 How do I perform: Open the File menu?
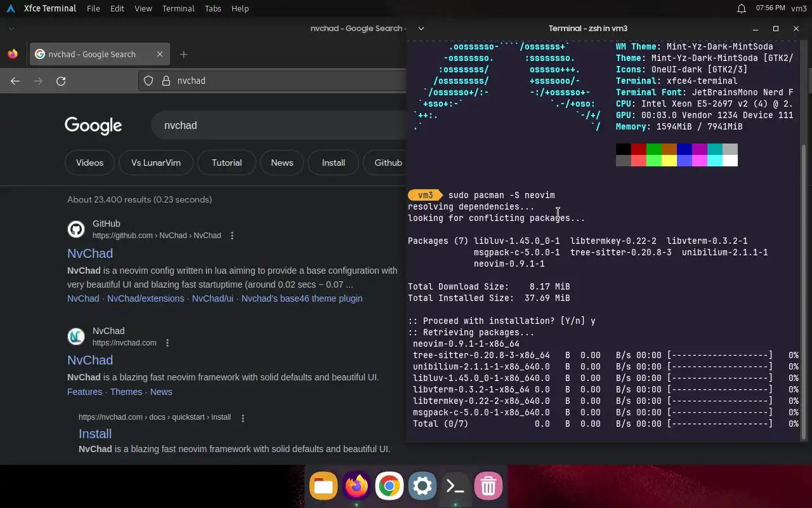[93, 8]
